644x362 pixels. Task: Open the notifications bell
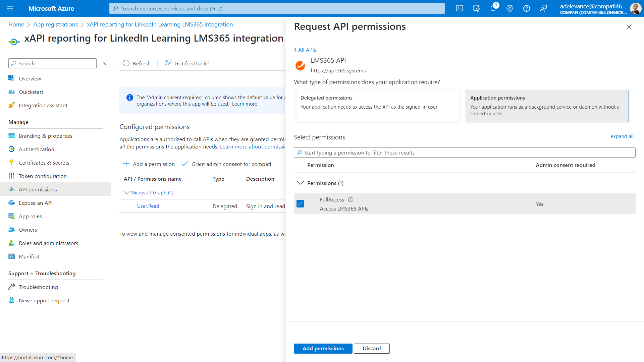click(x=493, y=8)
